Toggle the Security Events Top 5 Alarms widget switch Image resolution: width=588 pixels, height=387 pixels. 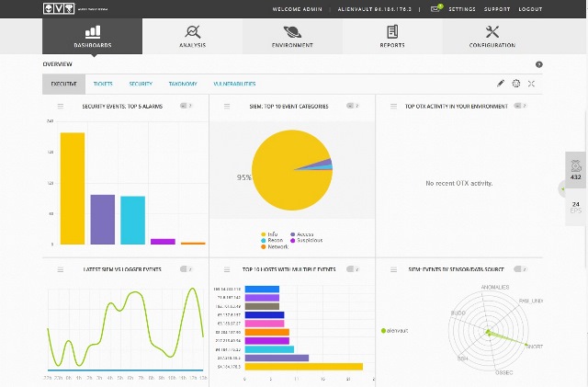pyautogui.click(x=187, y=106)
